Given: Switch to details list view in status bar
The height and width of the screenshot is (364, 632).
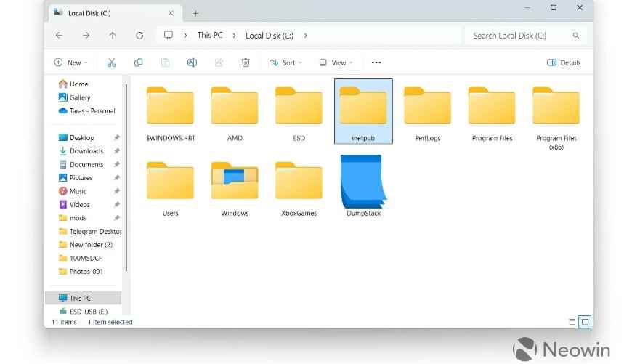Looking at the screenshot, I should (572, 321).
